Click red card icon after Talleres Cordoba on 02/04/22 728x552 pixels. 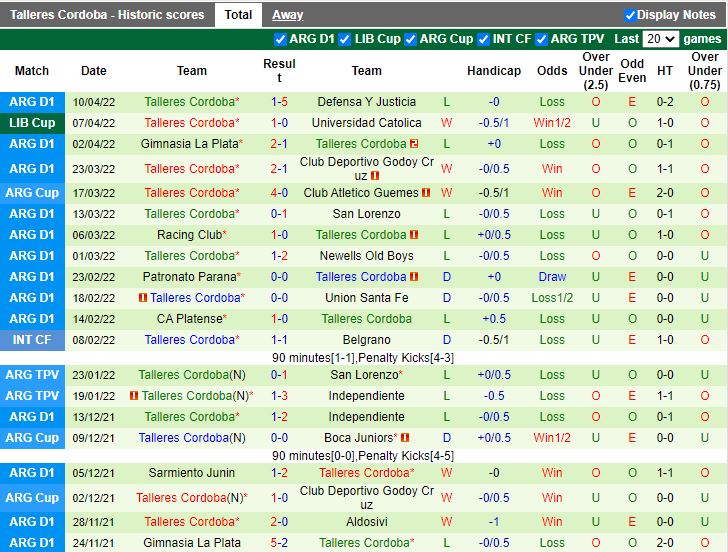[x=414, y=144]
